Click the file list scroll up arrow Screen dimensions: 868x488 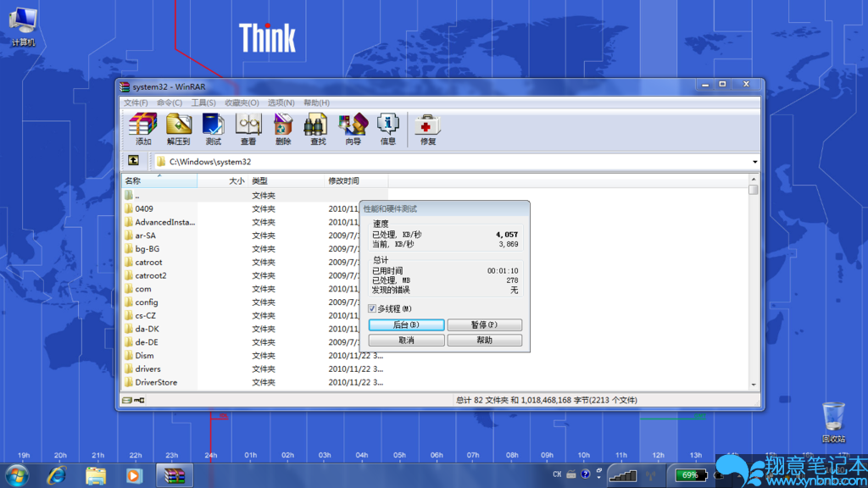[753, 180]
